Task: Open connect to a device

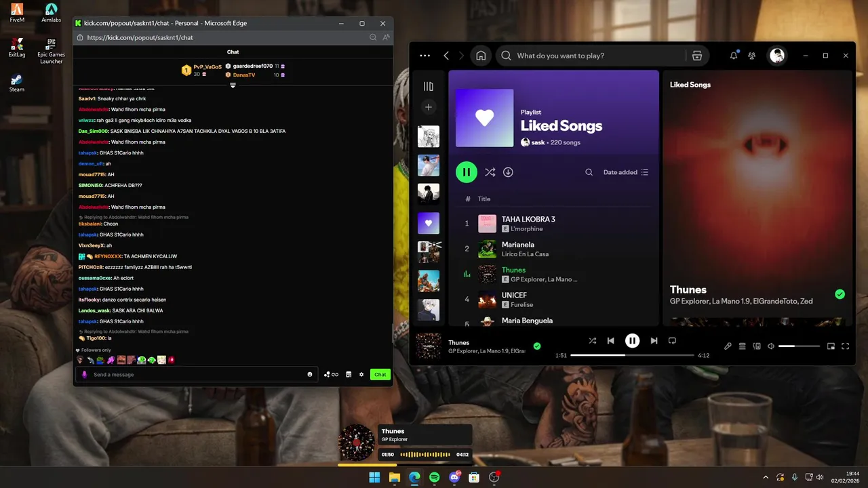Action: pos(757,346)
